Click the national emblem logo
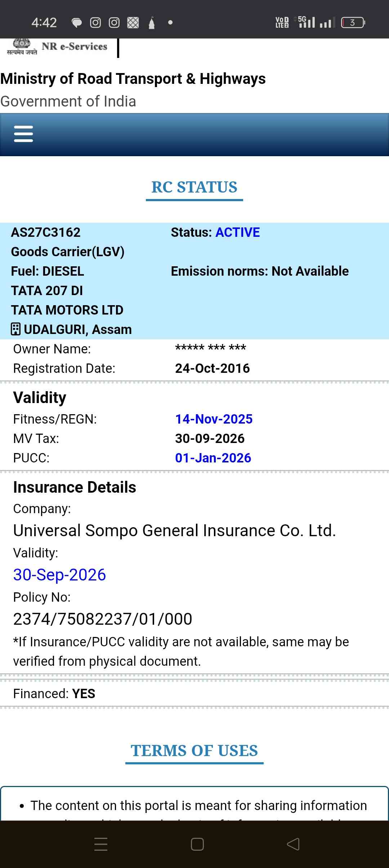The image size is (389, 868). pyautogui.click(x=22, y=47)
